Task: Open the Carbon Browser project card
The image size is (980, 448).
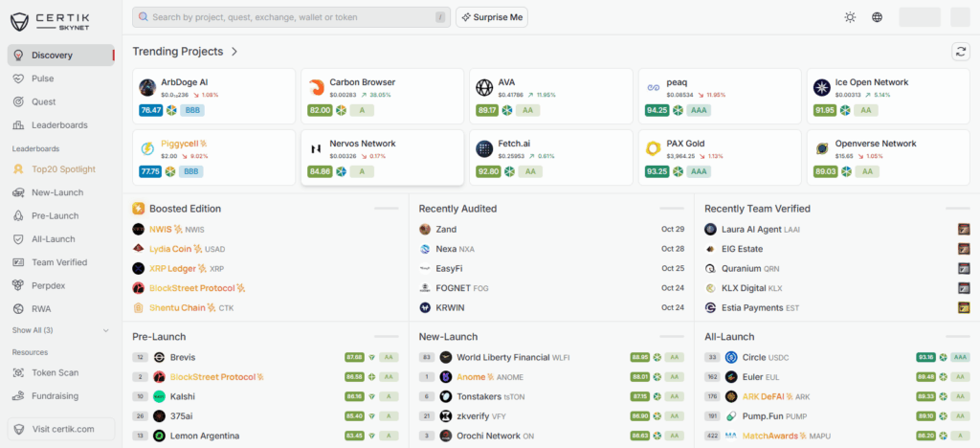Action: (x=382, y=96)
